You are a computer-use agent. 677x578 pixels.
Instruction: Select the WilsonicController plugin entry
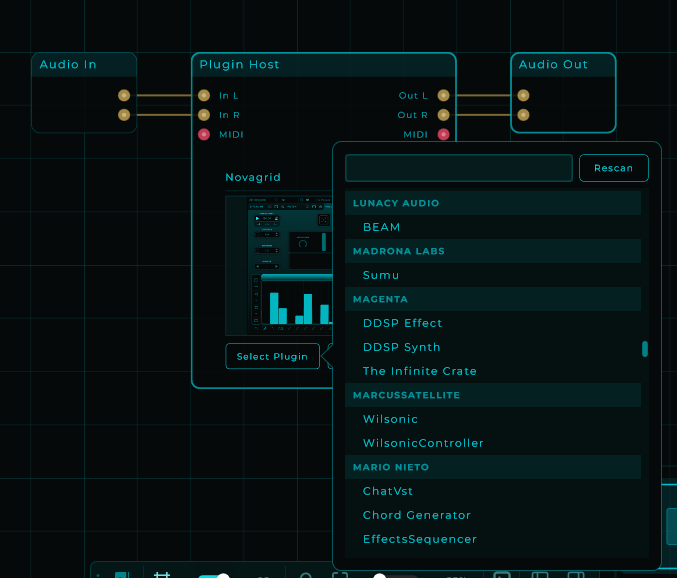tap(493, 443)
